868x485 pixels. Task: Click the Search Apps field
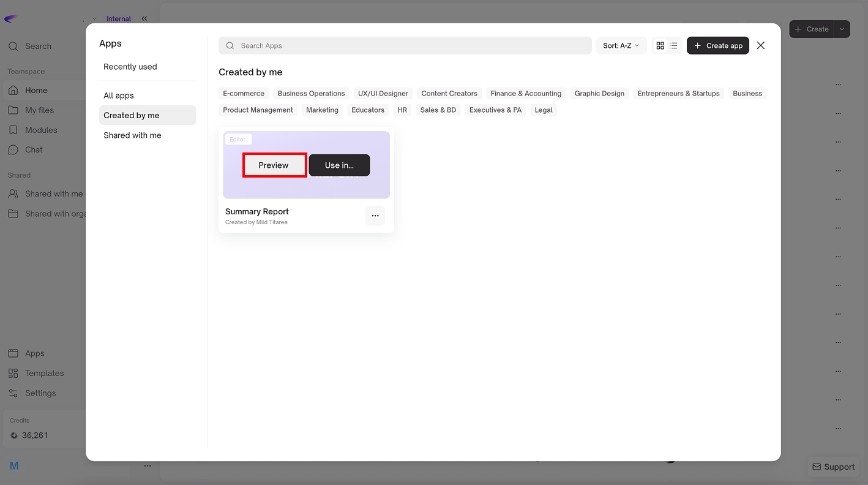pos(404,46)
